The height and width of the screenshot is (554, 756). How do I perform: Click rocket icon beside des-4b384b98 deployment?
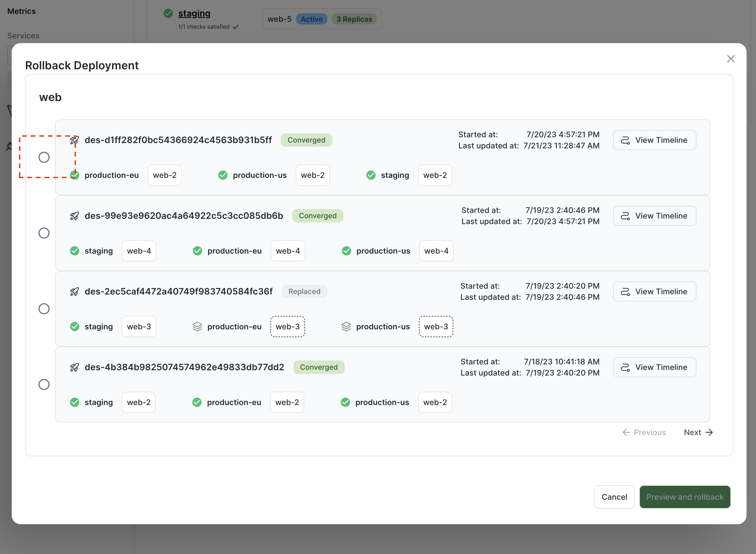click(x=74, y=367)
